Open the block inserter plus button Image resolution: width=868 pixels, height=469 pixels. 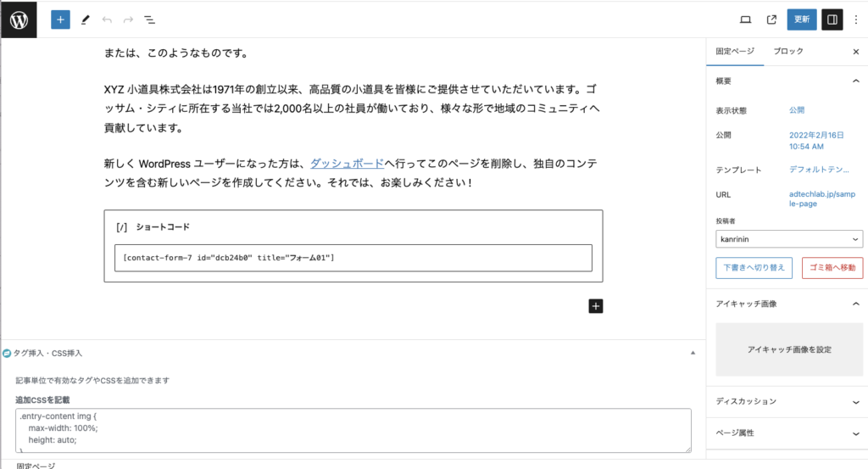tap(60, 19)
